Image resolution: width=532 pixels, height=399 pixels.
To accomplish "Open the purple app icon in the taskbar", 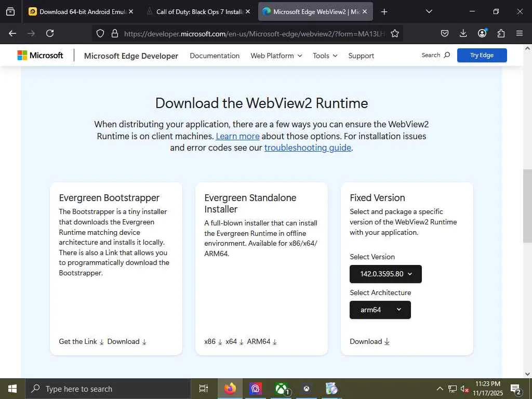I will point(256,389).
